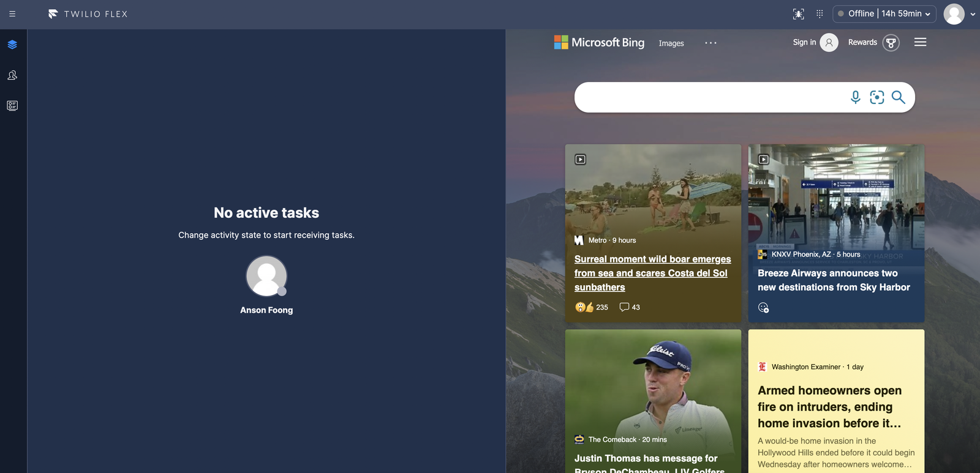Open the Rewards trophy icon
This screenshot has width=980, height=473.
coord(891,43)
